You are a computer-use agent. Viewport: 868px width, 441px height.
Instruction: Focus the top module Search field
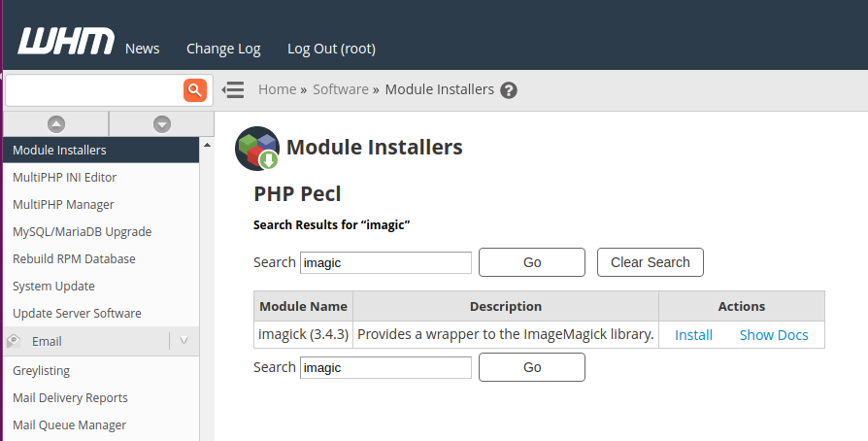click(x=385, y=262)
